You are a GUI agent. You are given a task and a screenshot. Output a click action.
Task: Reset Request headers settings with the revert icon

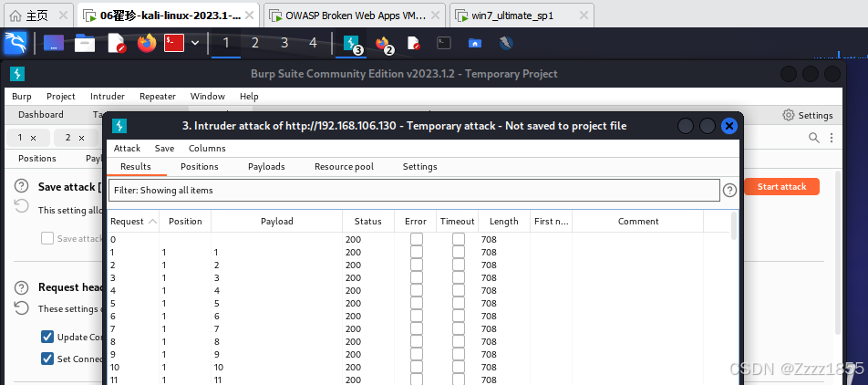pos(21,307)
